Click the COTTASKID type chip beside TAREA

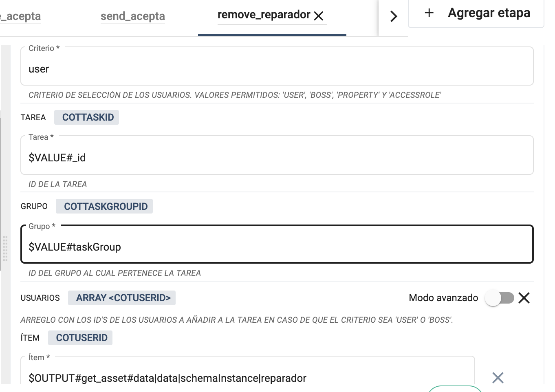click(86, 117)
